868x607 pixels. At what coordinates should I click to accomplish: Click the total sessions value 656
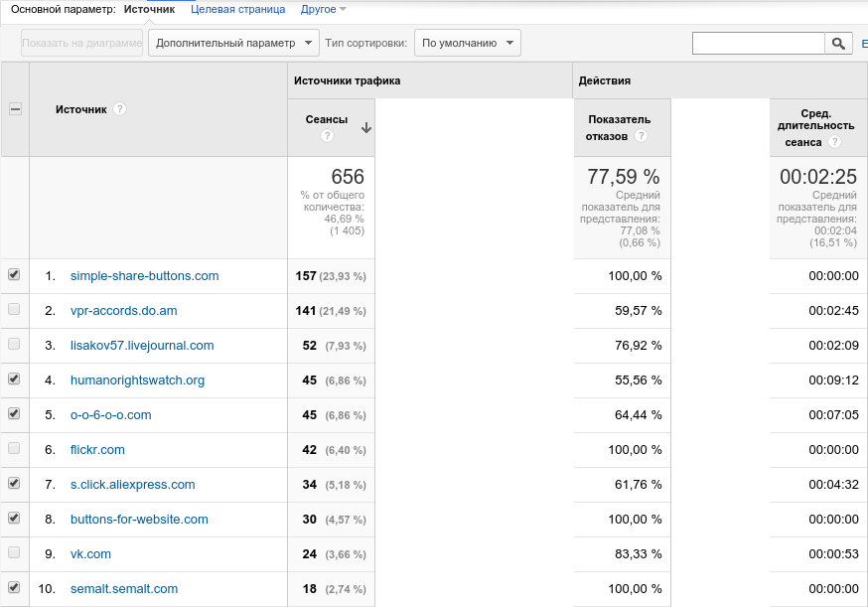348,177
